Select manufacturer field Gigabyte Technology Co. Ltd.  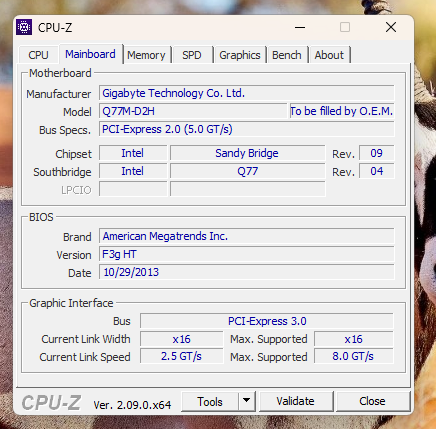247,93
